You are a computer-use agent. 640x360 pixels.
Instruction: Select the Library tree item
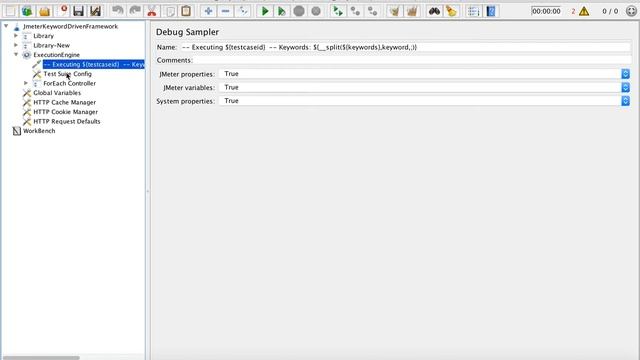click(43, 36)
